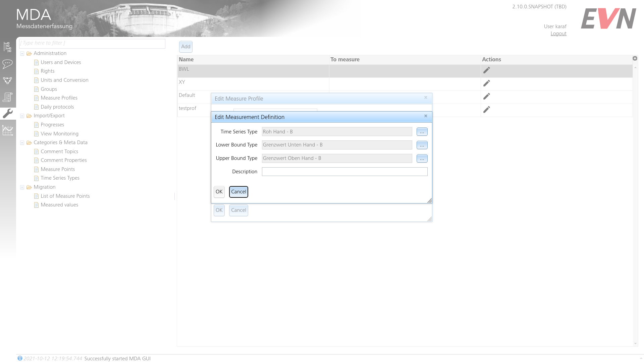Click the OK button in Edit Measurement Definition

click(219, 192)
